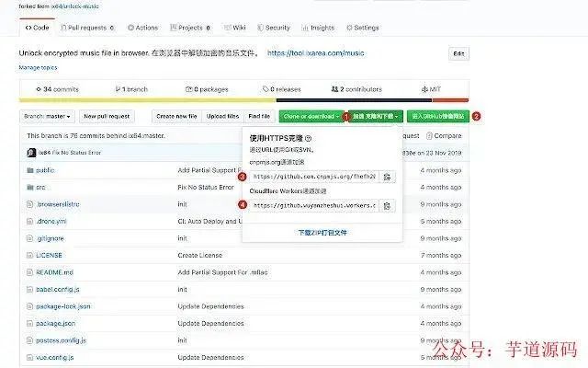
Task: Click the package.json file icon
Action: point(30,323)
